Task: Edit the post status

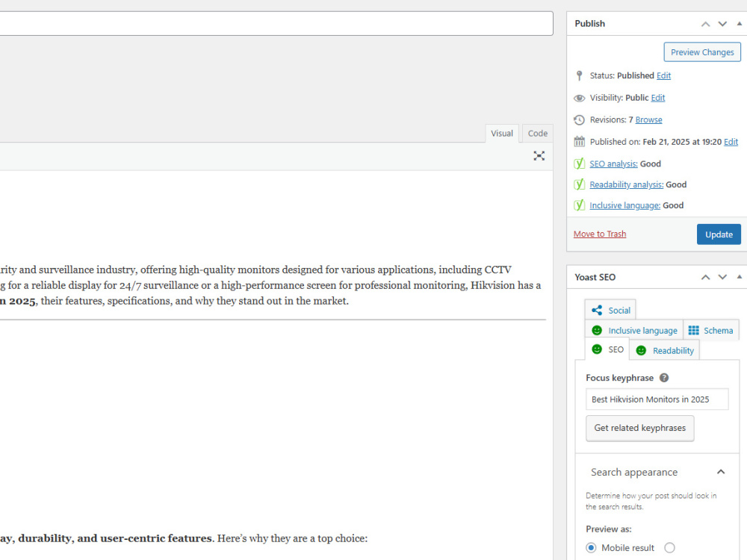Action: coord(663,75)
